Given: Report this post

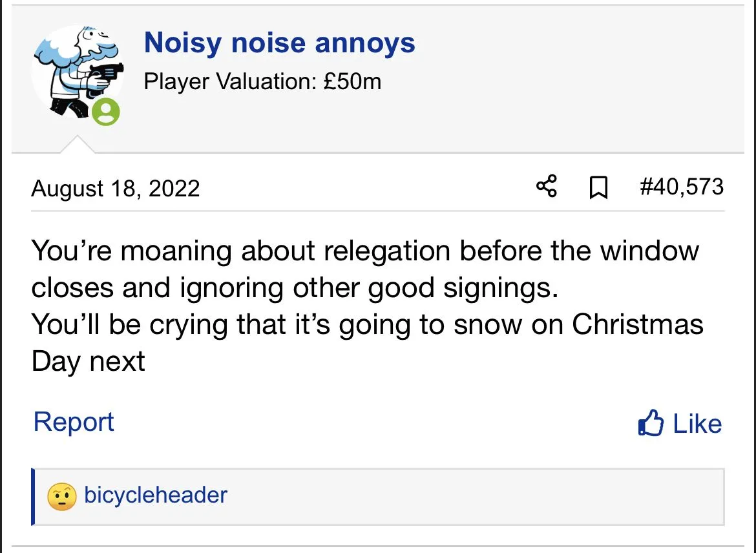Looking at the screenshot, I should pos(74,423).
